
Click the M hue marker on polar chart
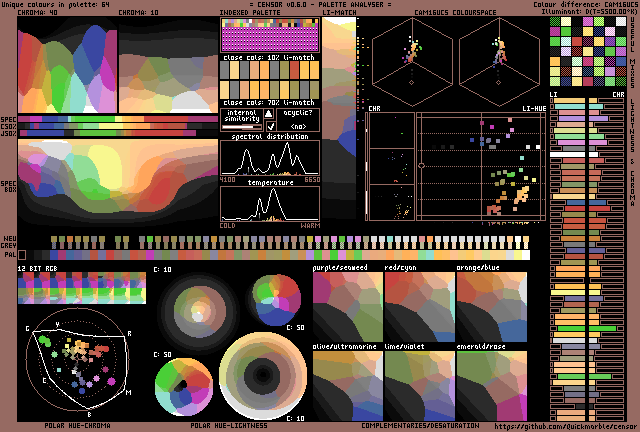[129, 392]
